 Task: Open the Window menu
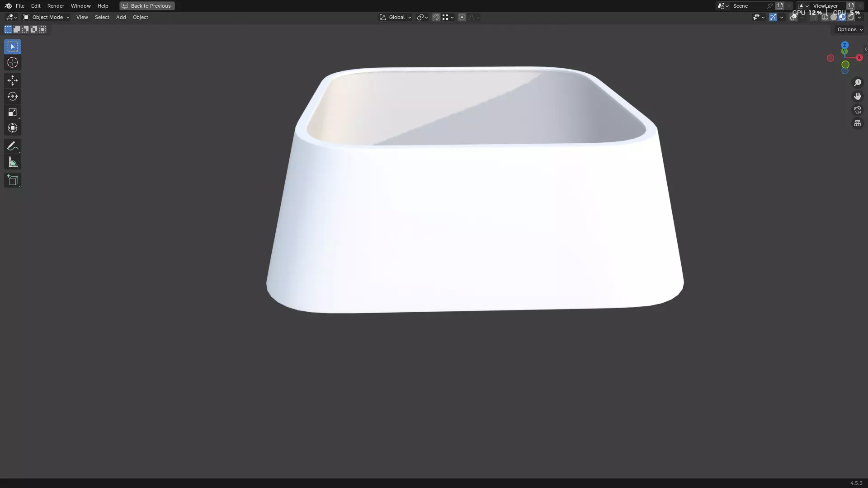(x=80, y=6)
